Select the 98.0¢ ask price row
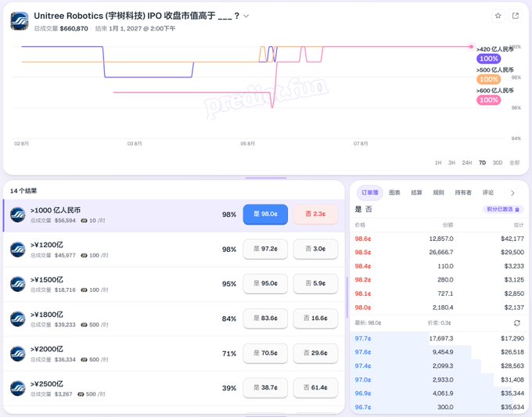The image size is (532, 417). pyautogui.click(x=439, y=307)
